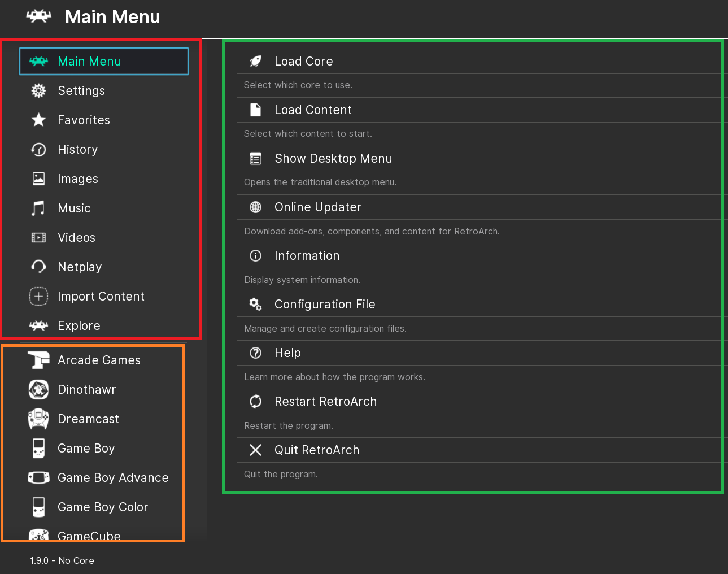The width and height of the screenshot is (728, 574).
Task: Click the Arcade Games joystick icon
Action: pyautogui.click(x=38, y=360)
